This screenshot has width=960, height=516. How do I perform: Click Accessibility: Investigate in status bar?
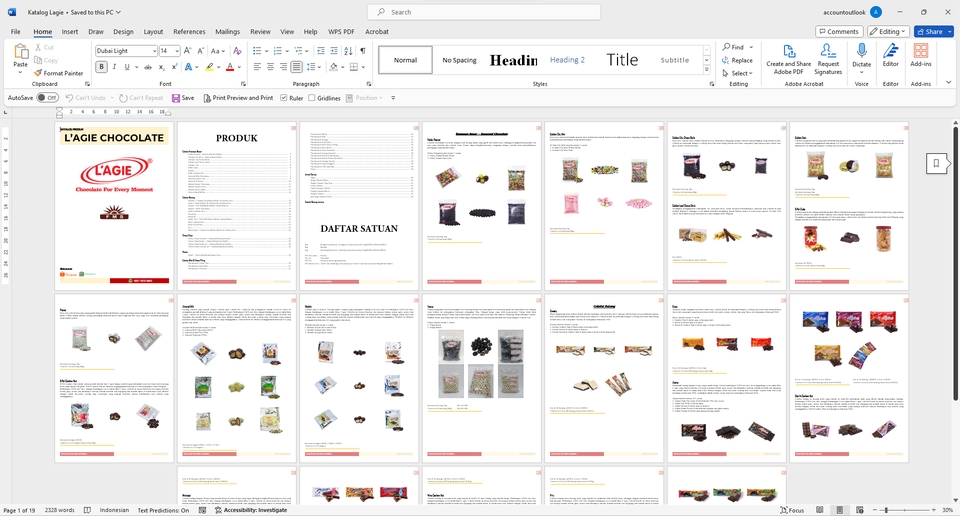(250, 510)
